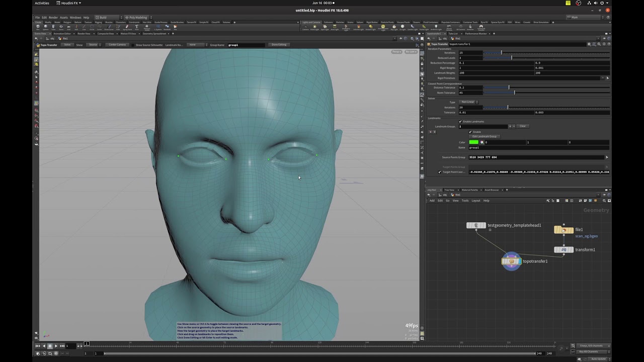The width and height of the screenshot is (644, 362).
Task: Click the play button in timeline
Action: tap(56, 346)
